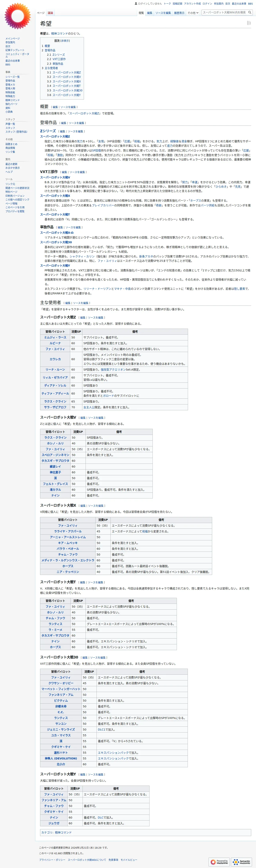Open コミュニティ・ポータル sidebar link
The width and height of the screenshot is (256, 868).
click(17, 55)
